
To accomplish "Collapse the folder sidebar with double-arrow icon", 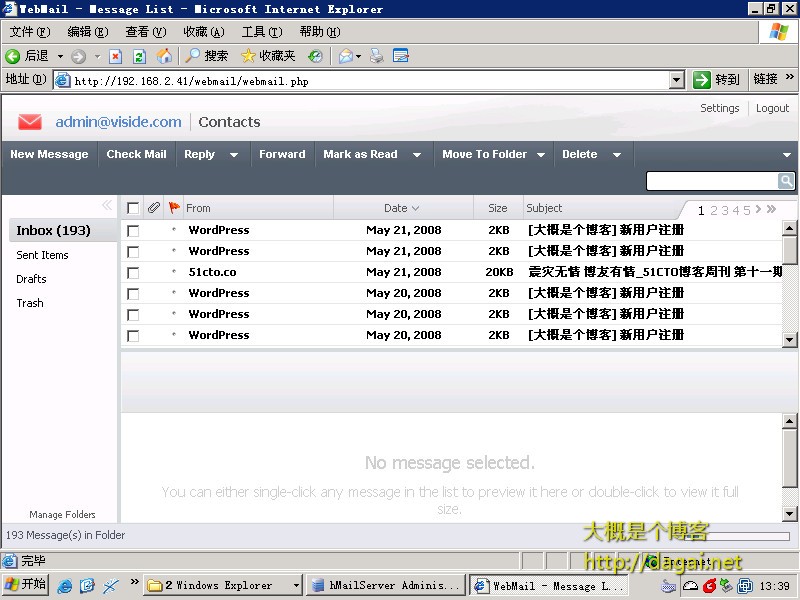I will (107, 206).
